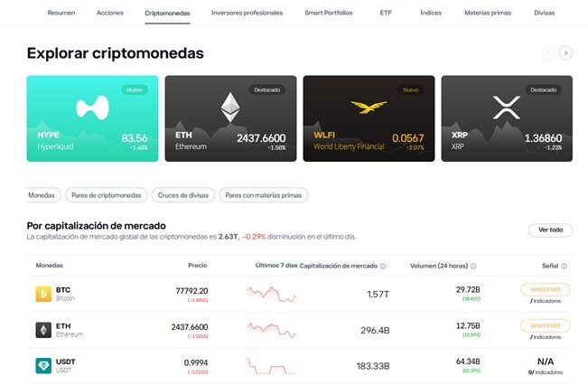Click the WLFI eagle logo

click(x=369, y=107)
